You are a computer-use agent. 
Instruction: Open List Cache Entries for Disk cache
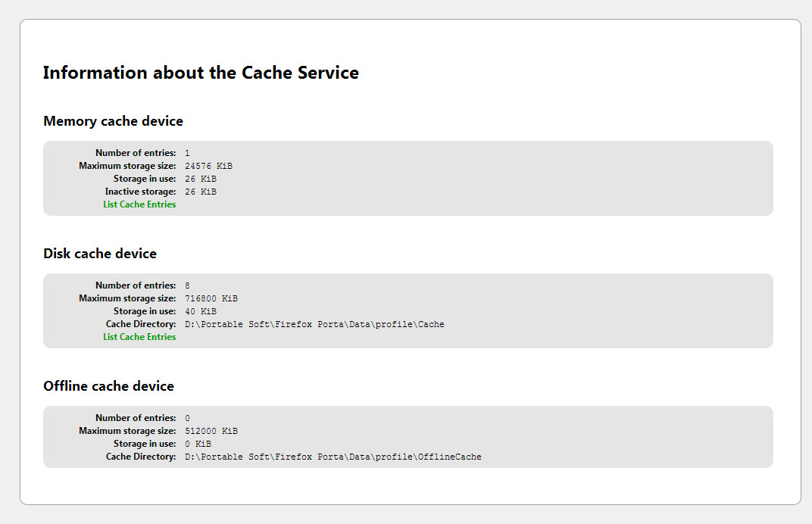click(139, 337)
